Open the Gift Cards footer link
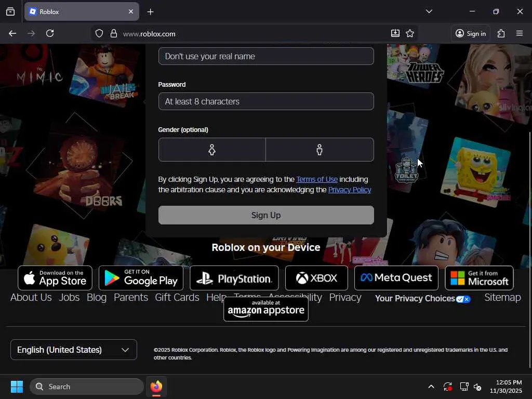This screenshot has width=532, height=399. click(x=177, y=298)
